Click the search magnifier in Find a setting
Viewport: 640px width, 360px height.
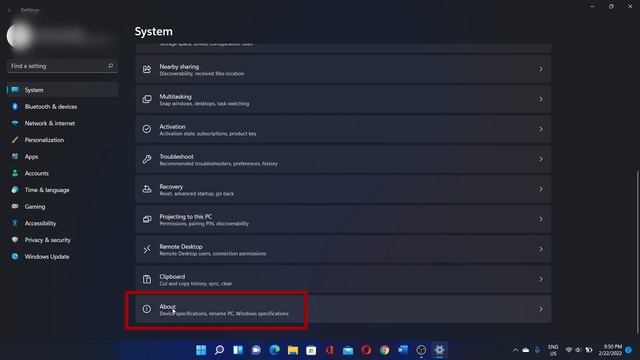coord(111,66)
